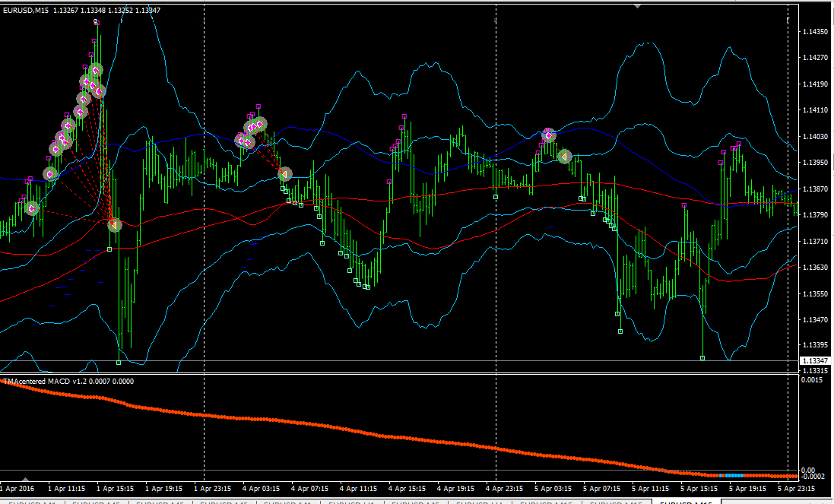Screen dimensions: 834x504
Task: Click price level 1.14030 on the axis
Action: (816, 137)
